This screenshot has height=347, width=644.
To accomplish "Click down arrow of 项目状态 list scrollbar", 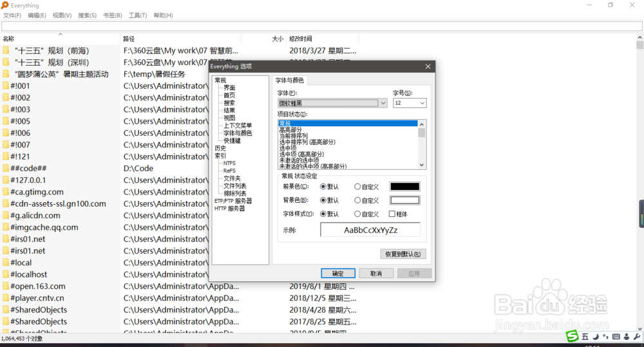I will coord(422,165).
